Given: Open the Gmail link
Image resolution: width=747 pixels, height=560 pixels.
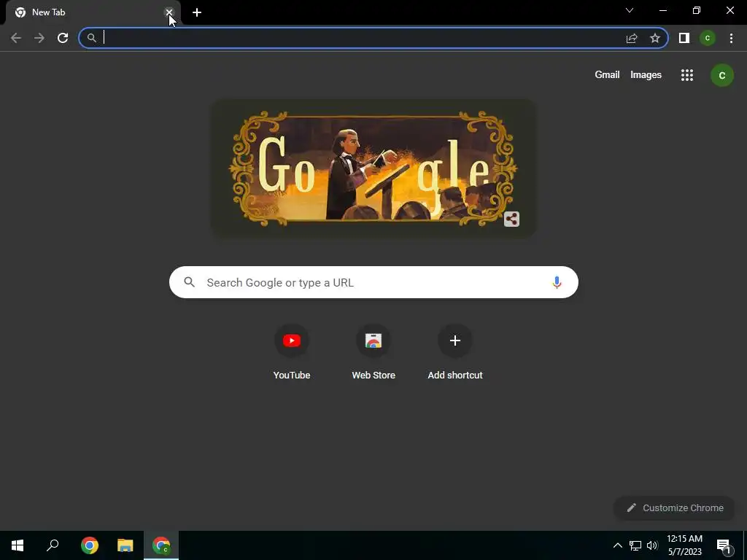Looking at the screenshot, I should [x=607, y=75].
